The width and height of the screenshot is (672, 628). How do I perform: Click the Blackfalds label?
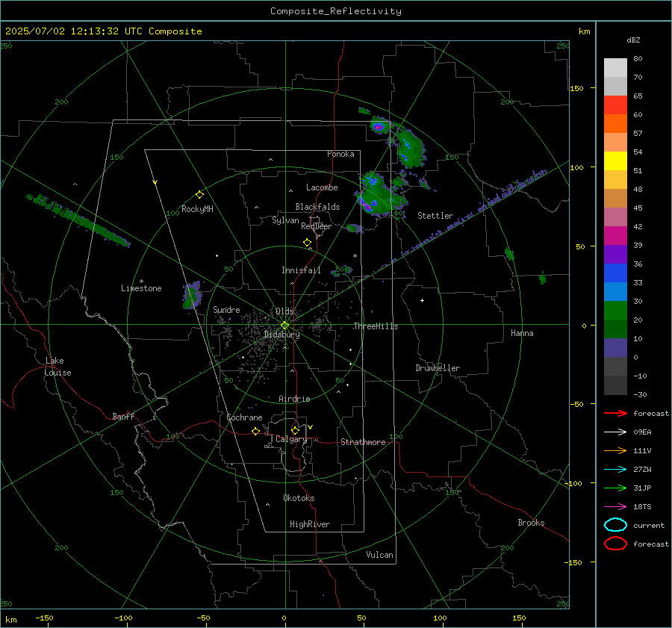tap(317, 207)
